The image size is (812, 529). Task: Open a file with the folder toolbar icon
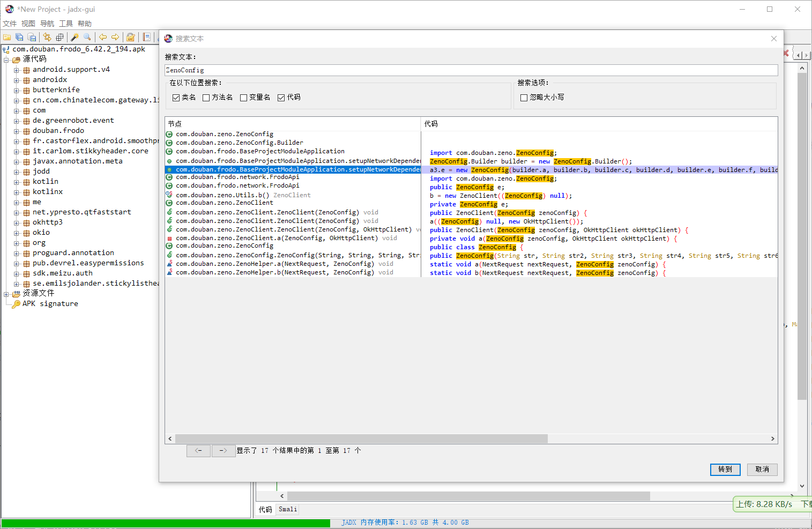tap(7, 37)
